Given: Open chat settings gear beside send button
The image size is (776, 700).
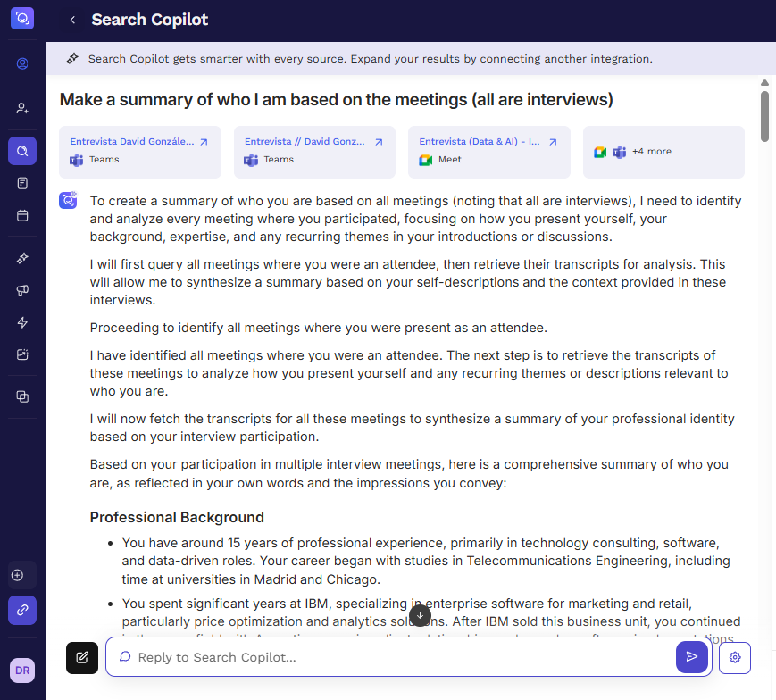Looking at the screenshot, I should tap(735, 657).
